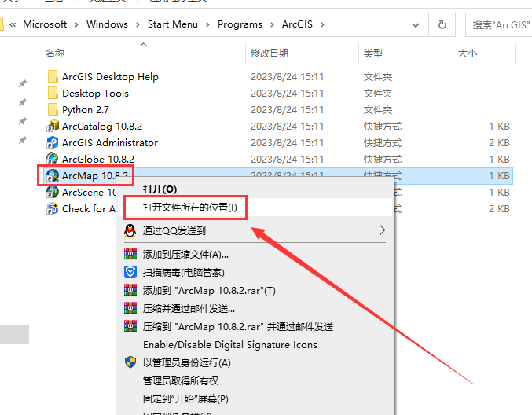Click the QQ penguin icon in context menu

coord(130,230)
